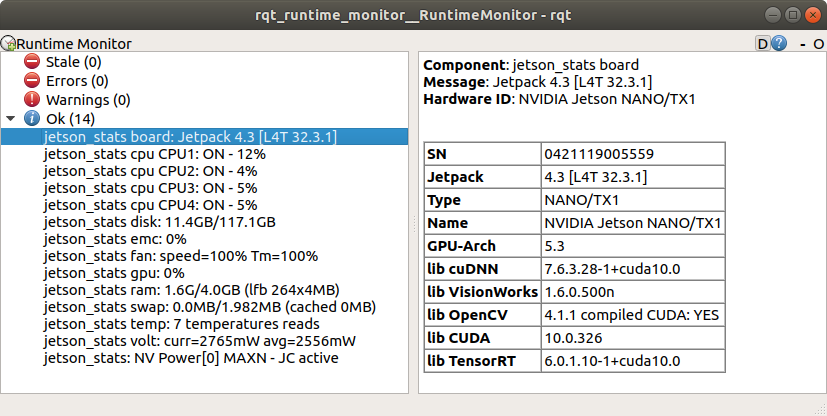This screenshot has height=416, width=827.
Task: Click the Runtime Monitor panel title
Action: tap(74, 43)
